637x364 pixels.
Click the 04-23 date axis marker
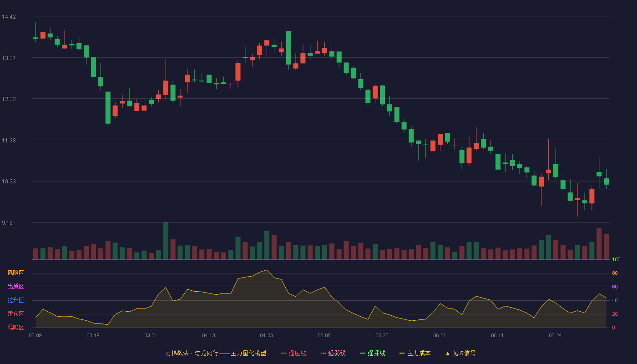[x=266, y=335]
